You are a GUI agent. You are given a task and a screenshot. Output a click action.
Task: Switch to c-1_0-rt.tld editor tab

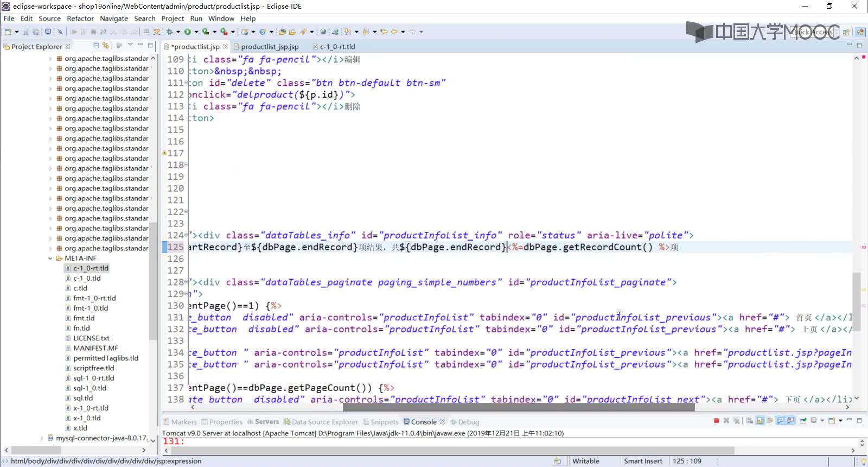click(337, 47)
